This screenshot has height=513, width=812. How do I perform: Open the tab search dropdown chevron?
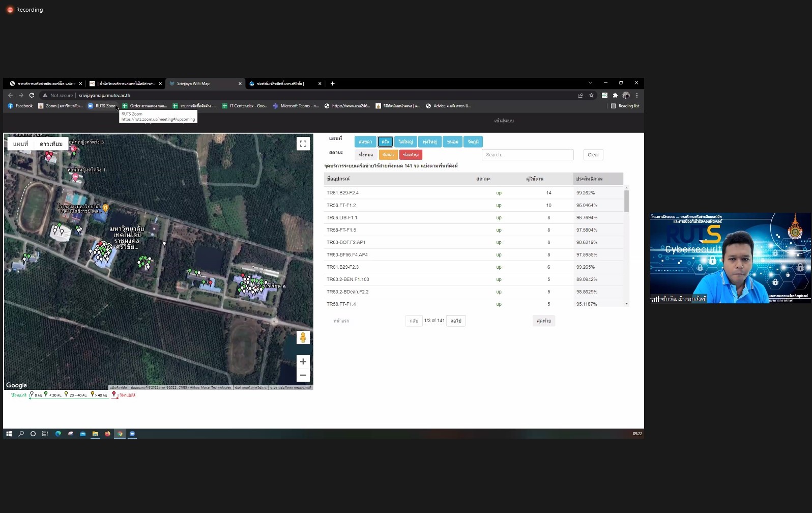coord(590,83)
